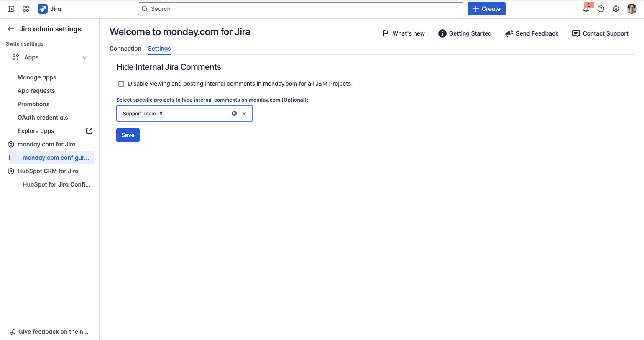644x340 pixels.
Task: Click the What's new flag icon
Action: 386,33
